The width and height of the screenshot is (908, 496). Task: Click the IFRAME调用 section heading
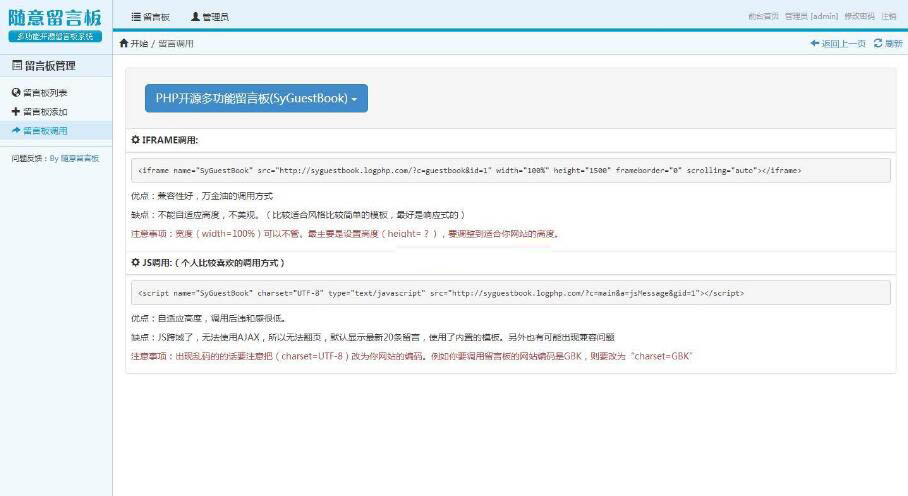170,140
